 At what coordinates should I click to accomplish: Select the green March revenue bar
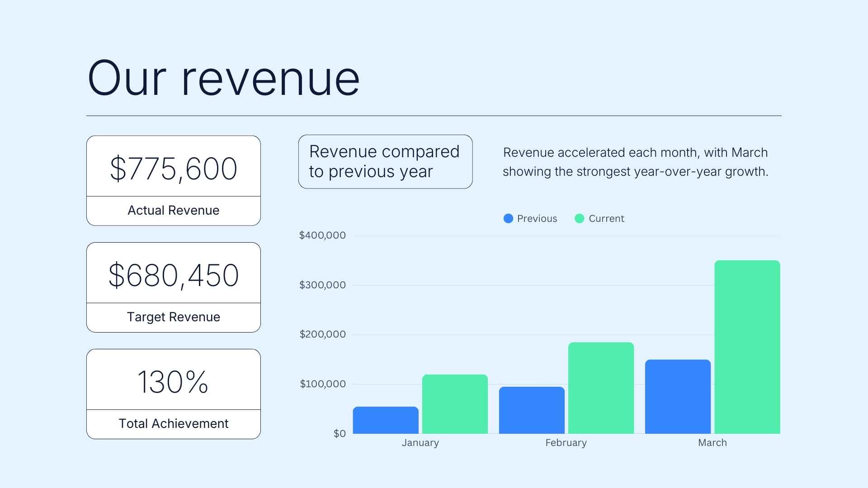[x=747, y=348]
